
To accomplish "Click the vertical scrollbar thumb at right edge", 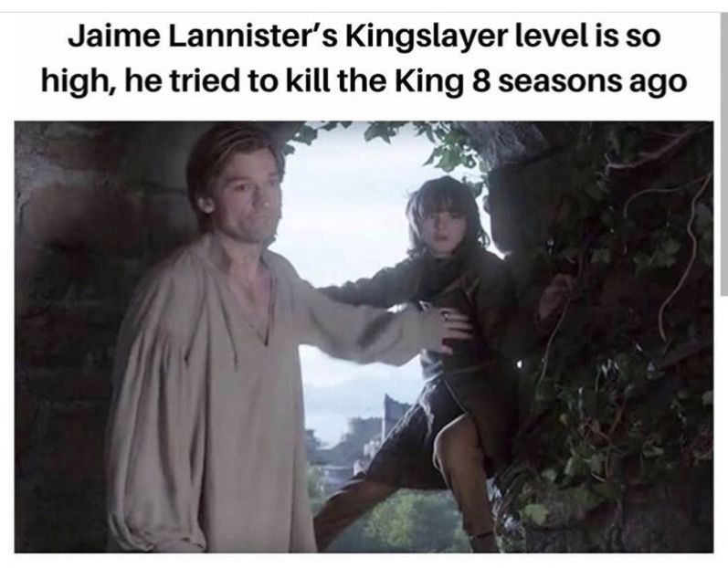I will tap(724, 153).
